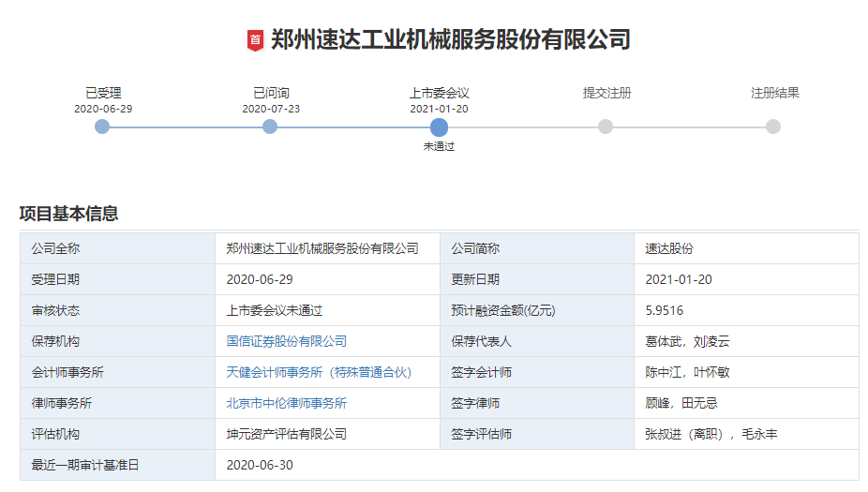Click the 上市委会议 stage label
The height and width of the screenshot is (492, 868).
click(439, 93)
